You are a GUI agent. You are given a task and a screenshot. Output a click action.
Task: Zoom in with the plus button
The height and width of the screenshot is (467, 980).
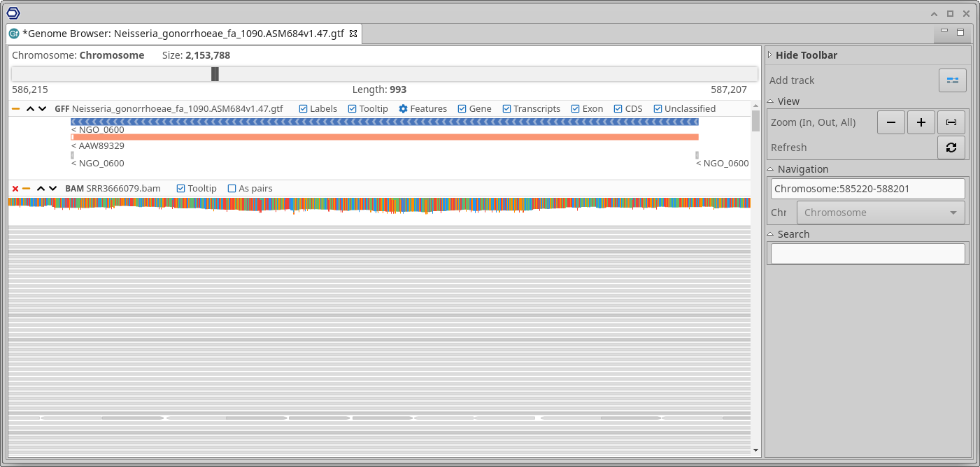pyautogui.click(x=921, y=122)
